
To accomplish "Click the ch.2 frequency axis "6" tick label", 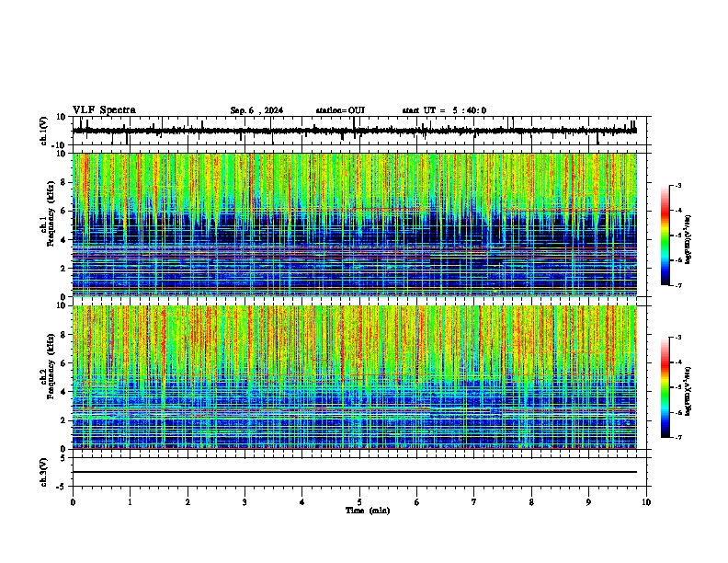I will 64,363.
